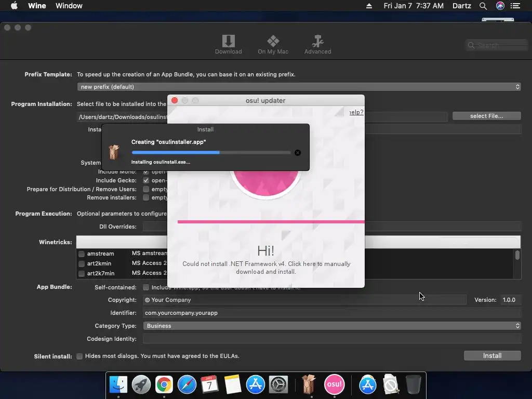Check the amstream winetrick
Image resolution: width=532 pixels, height=399 pixels.
click(82, 254)
